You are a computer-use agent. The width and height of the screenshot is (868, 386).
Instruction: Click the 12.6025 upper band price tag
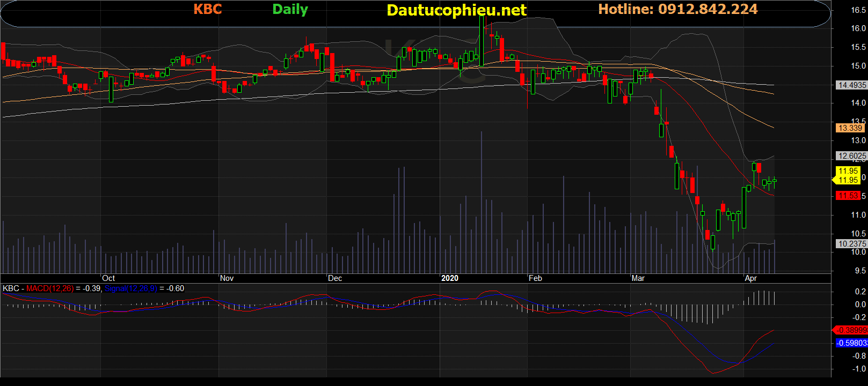851,156
